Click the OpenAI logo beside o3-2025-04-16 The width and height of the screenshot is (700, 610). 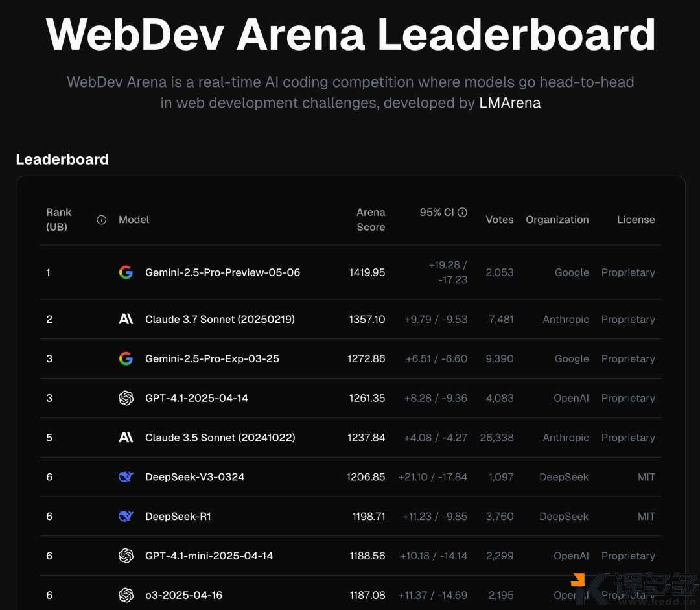click(x=126, y=595)
